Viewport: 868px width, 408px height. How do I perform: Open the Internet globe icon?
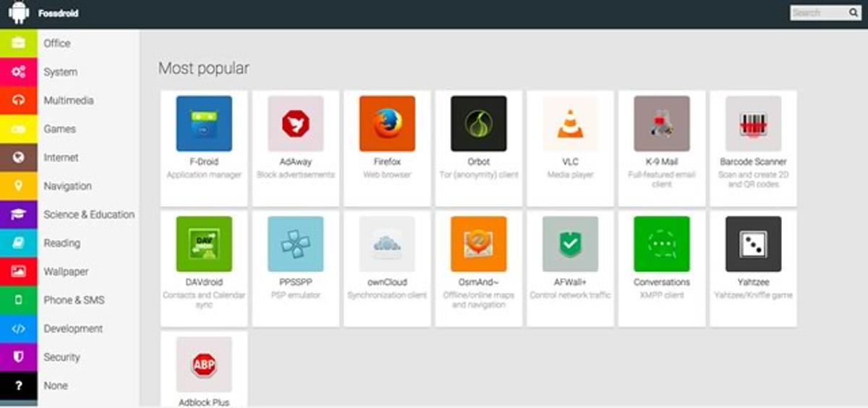click(19, 157)
